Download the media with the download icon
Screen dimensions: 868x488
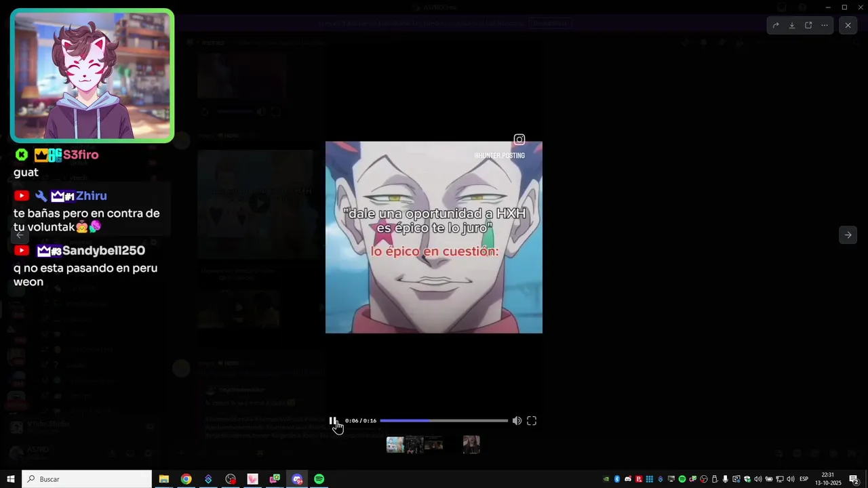click(x=792, y=25)
